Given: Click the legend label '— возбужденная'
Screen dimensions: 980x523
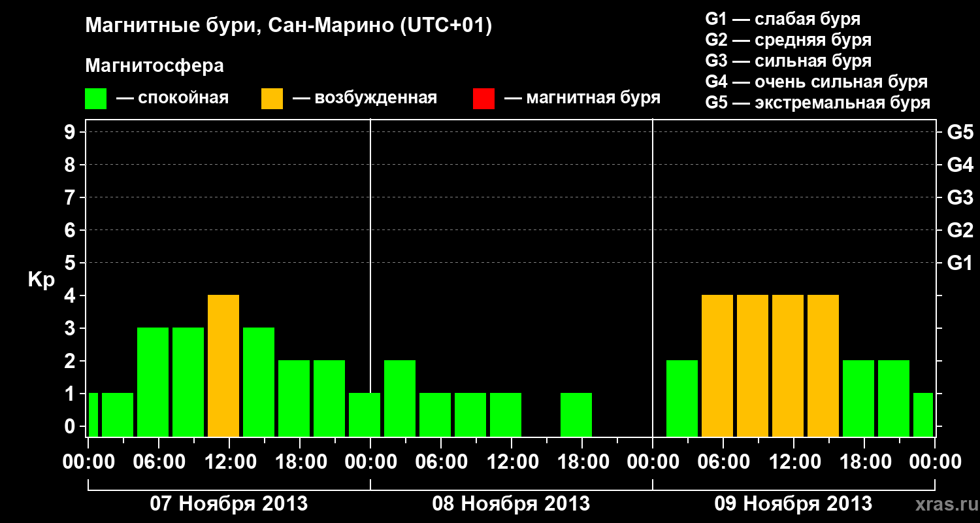Looking at the screenshot, I should coord(365,99).
